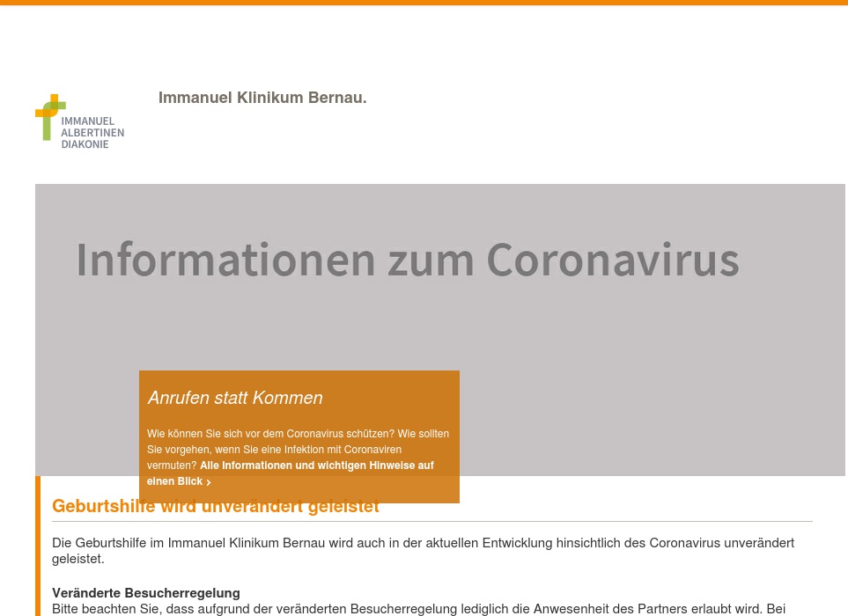The image size is (848, 616).
Task: Click the orange accent bar beside the article
Action: coord(38,546)
